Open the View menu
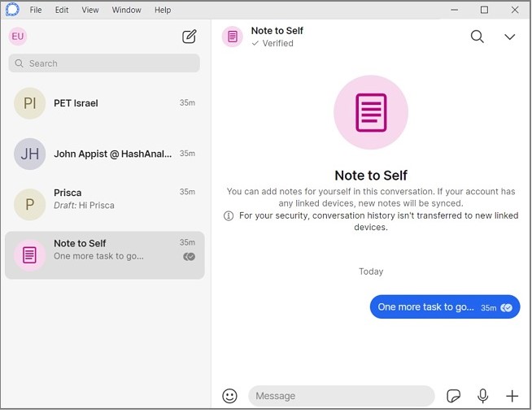Image resolution: width=532 pixels, height=417 pixels. [90, 10]
